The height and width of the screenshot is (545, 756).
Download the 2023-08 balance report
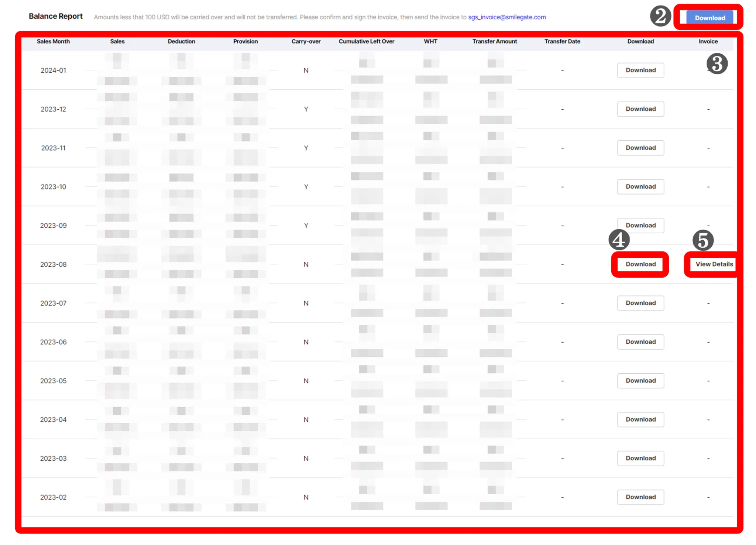coord(640,264)
